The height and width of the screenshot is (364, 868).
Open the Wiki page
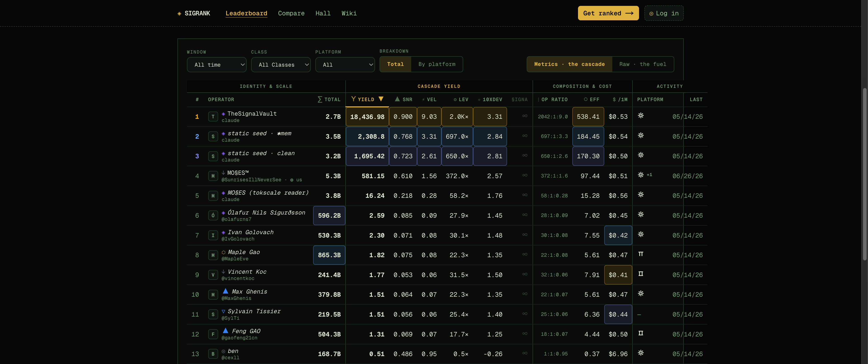(x=349, y=13)
